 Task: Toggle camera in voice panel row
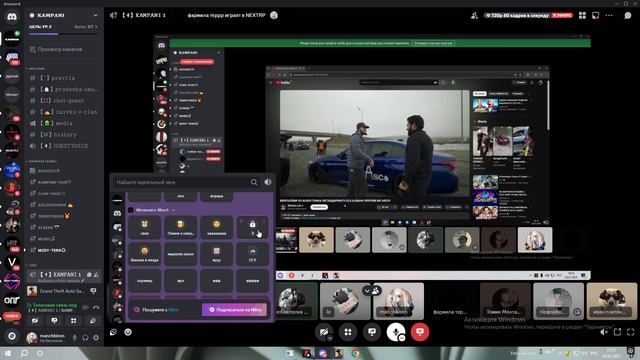click(x=35, y=321)
